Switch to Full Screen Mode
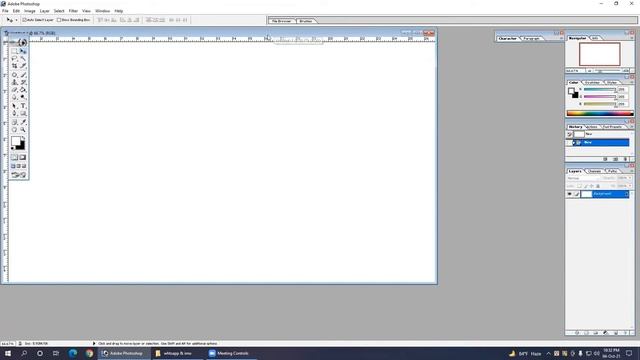Image resolution: width=640 pixels, height=360 pixels. coord(24,166)
